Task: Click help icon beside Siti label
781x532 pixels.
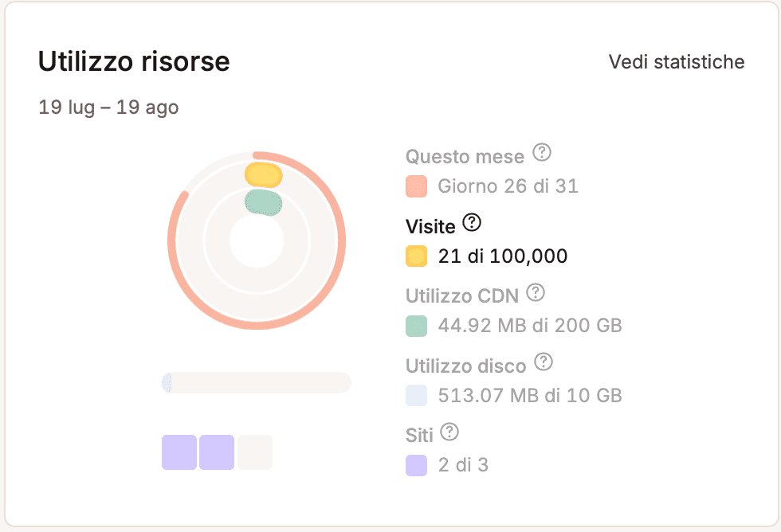Action: [450, 432]
